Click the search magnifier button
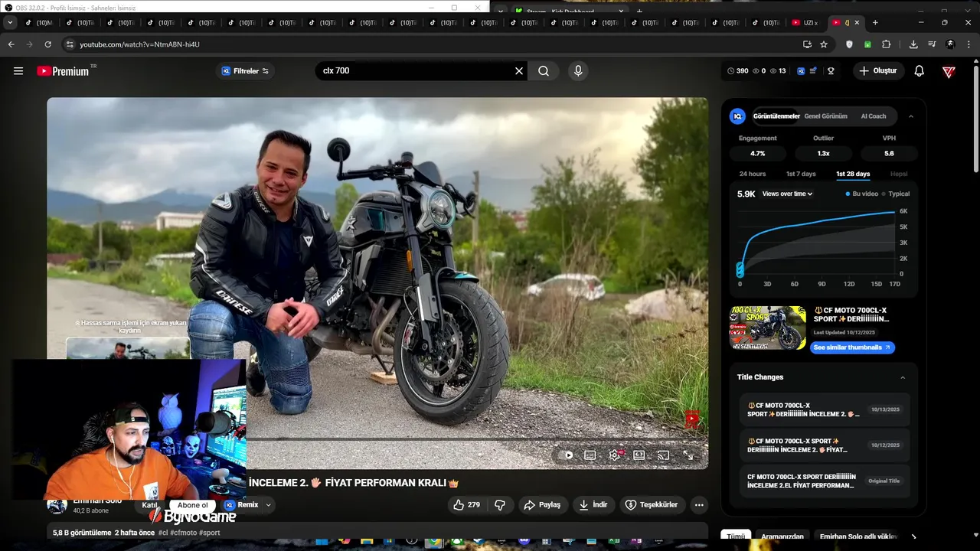The height and width of the screenshot is (551, 980). pyautogui.click(x=544, y=71)
